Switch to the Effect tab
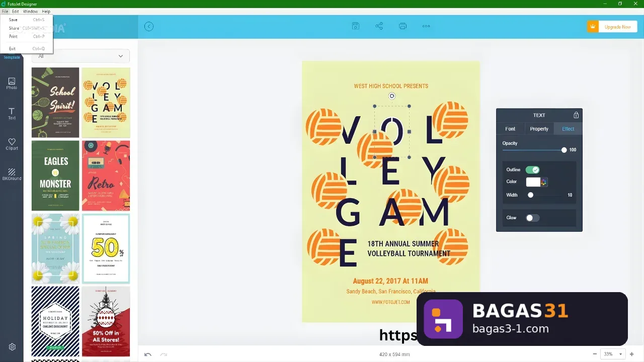 click(x=568, y=129)
